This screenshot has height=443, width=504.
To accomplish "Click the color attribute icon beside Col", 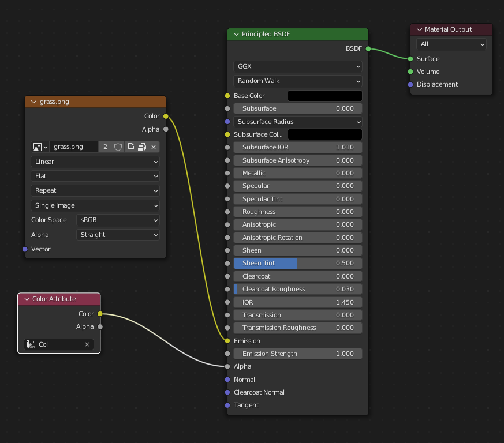I will click(x=31, y=344).
